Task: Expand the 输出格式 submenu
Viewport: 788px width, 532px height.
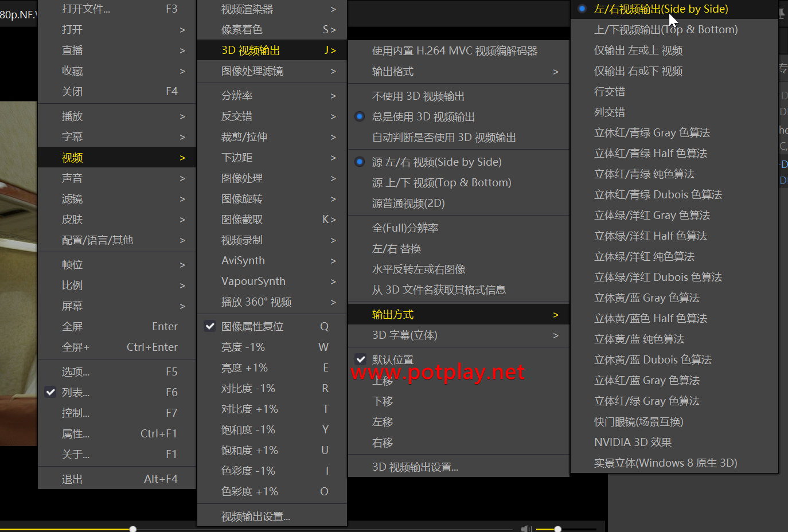Action: pyautogui.click(x=459, y=72)
